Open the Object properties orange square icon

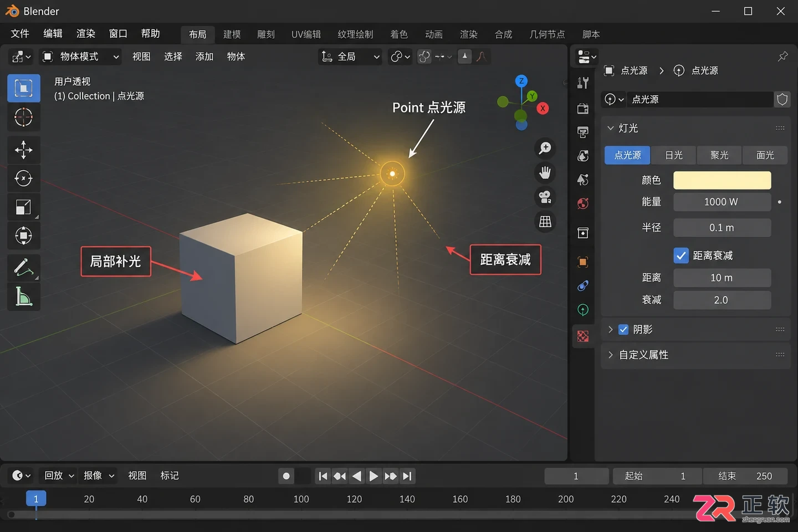583,262
